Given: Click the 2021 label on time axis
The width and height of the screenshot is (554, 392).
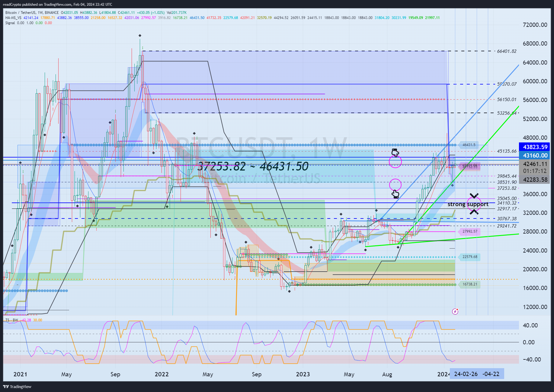Looking at the screenshot, I should click(x=20, y=374).
